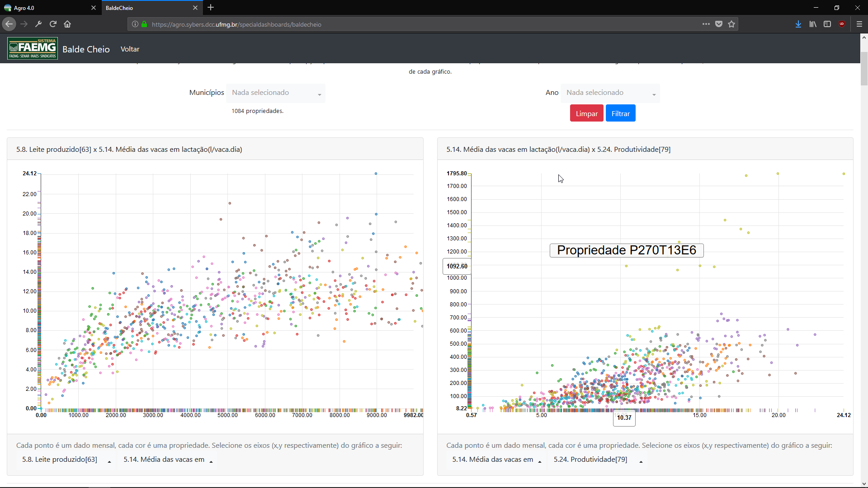
Task: Click the Pocket save icon
Action: pyautogui.click(x=719, y=24)
